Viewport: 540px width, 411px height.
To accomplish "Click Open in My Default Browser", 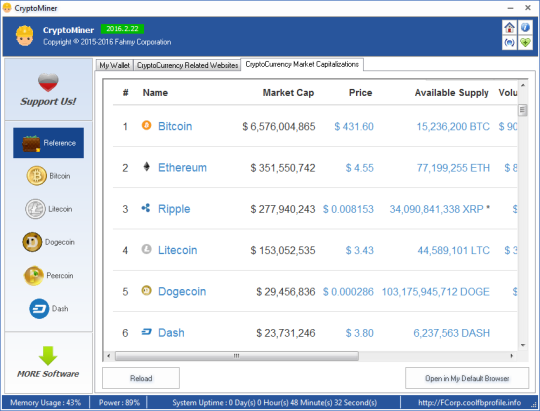I will click(x=467, y=378).
